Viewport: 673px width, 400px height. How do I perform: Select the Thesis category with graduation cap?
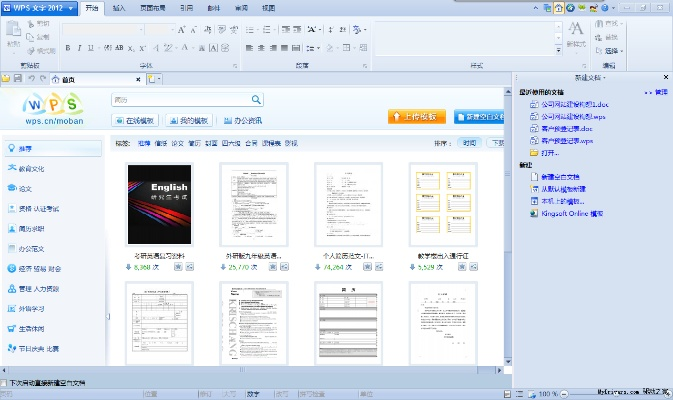pos(25,188)
